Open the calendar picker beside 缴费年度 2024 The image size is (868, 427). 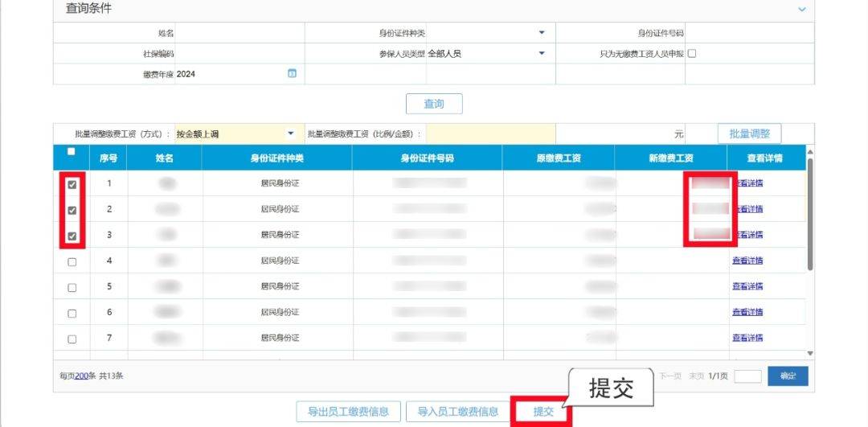click(x=292, y=73)
